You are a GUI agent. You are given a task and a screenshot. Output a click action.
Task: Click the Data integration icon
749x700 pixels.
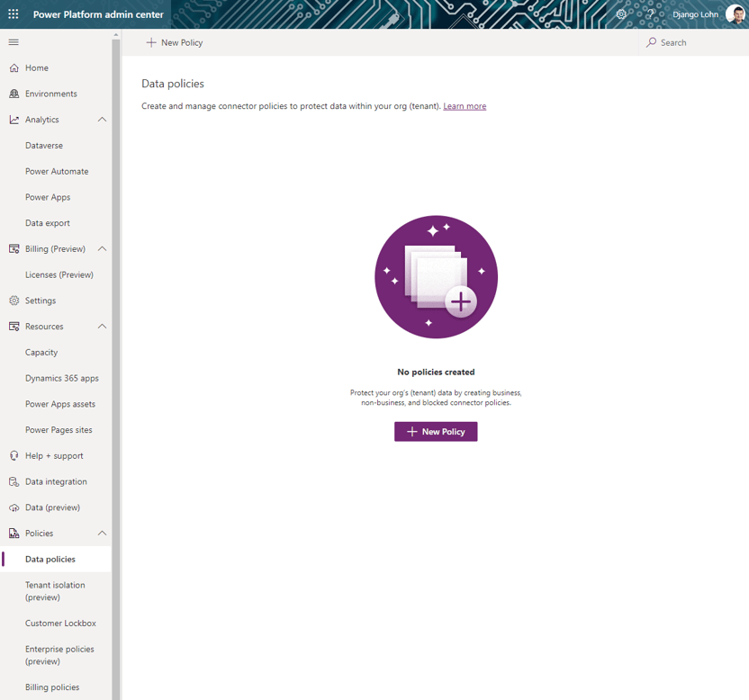point(14,481)
